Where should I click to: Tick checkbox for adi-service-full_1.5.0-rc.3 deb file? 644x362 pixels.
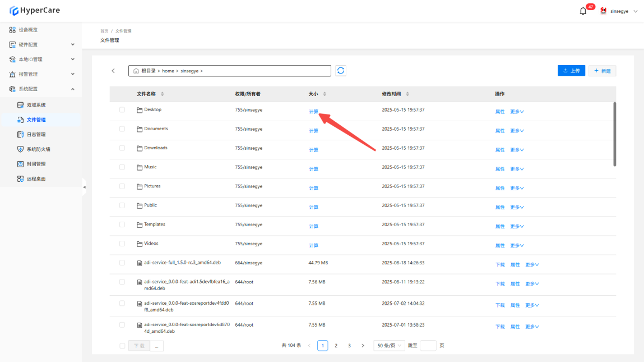(x=122, y=263)
